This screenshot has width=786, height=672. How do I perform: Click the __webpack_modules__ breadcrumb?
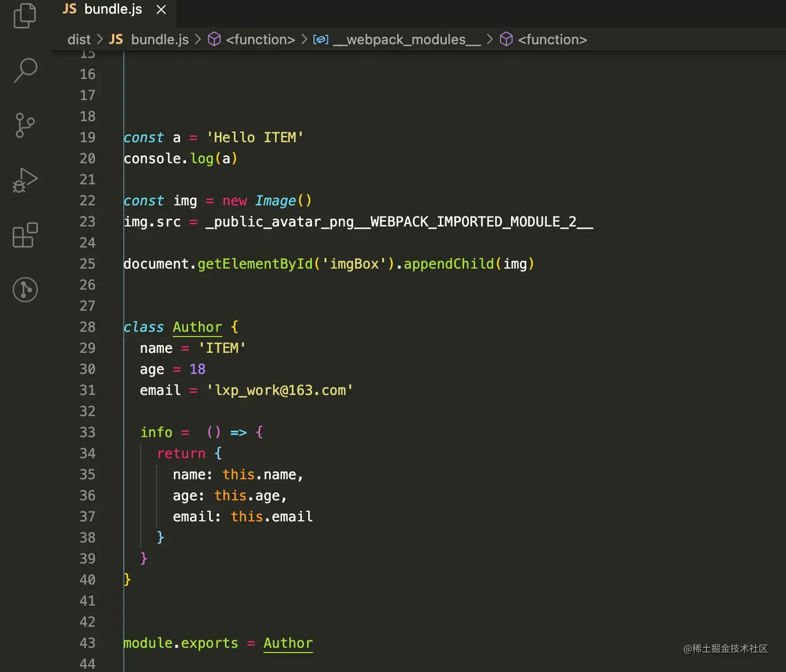[407, 39]
